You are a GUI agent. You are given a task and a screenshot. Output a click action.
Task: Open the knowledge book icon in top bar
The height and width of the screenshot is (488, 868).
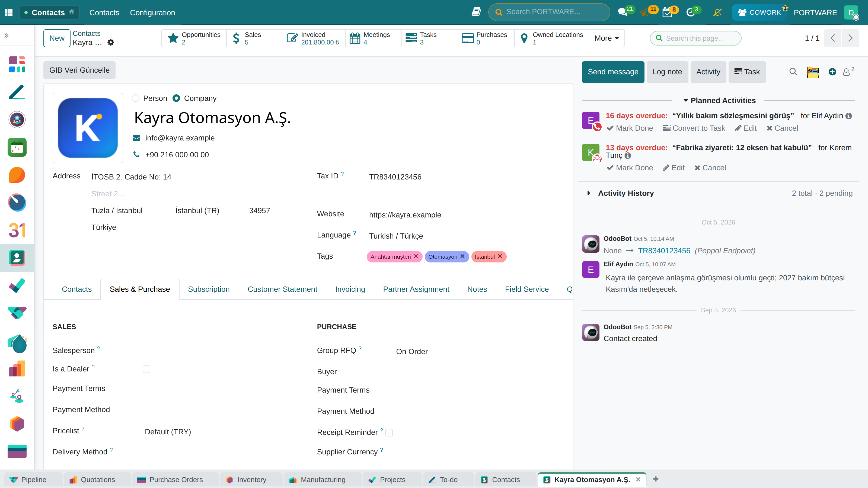click(x=476, y=12)
